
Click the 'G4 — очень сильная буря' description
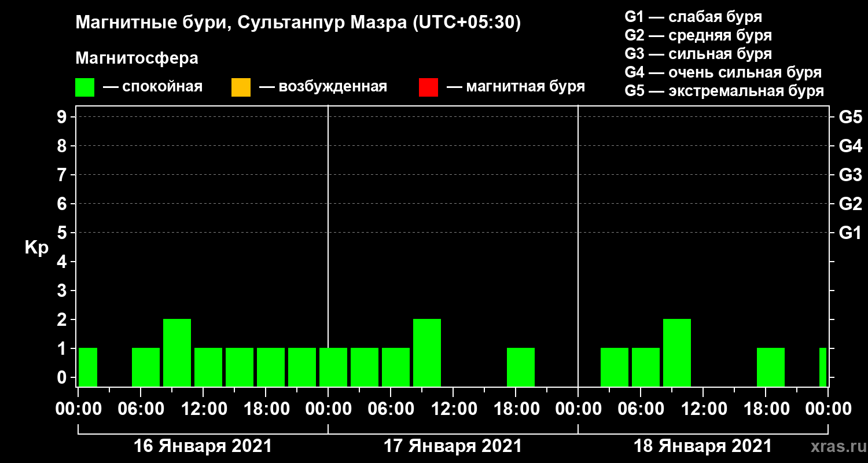(723, 72)
